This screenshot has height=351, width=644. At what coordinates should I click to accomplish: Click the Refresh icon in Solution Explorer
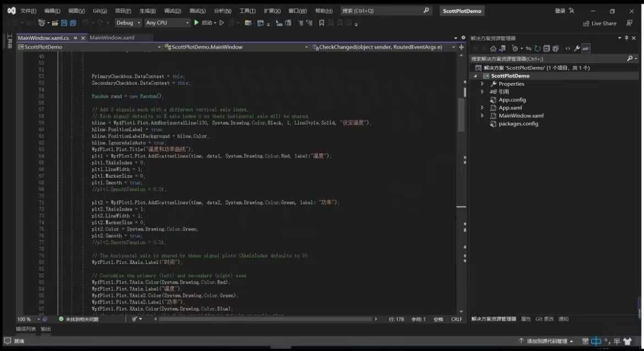pos(538,48)
